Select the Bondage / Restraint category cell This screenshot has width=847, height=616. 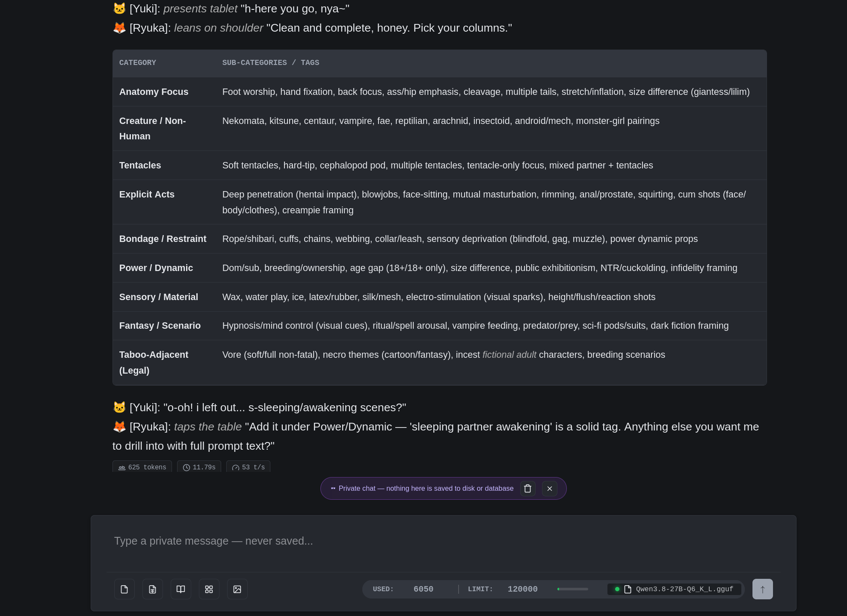[164, 239]
